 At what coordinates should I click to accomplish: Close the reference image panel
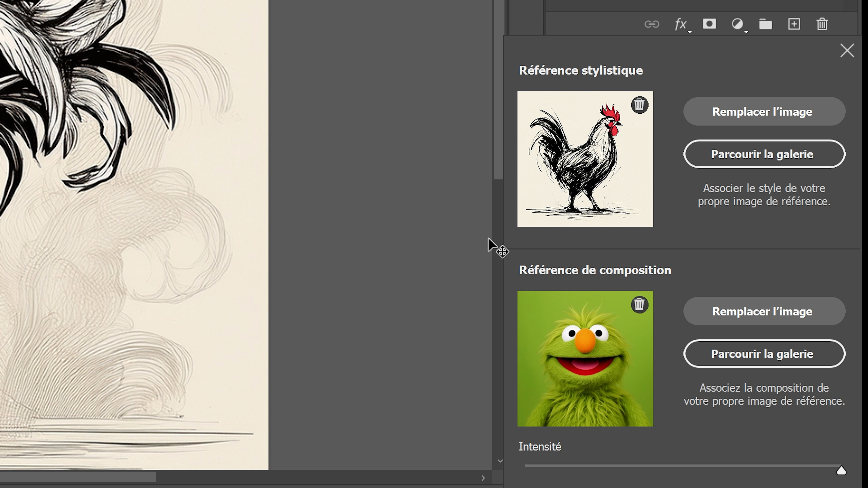tap(847, 51)
